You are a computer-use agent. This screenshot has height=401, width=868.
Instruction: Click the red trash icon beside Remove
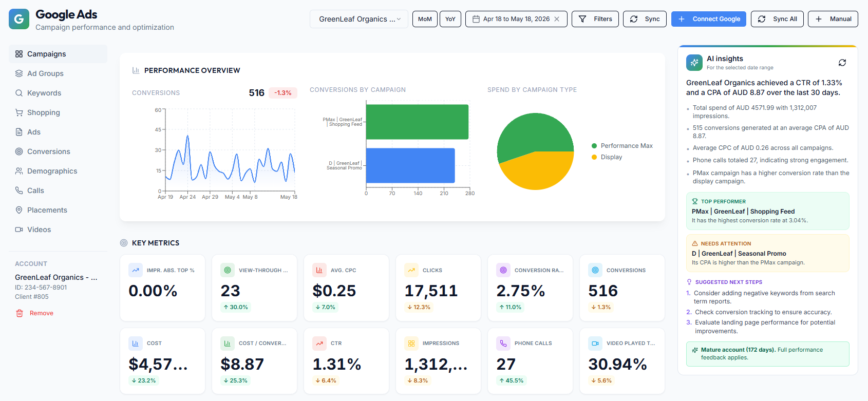(x=20, y=313)
